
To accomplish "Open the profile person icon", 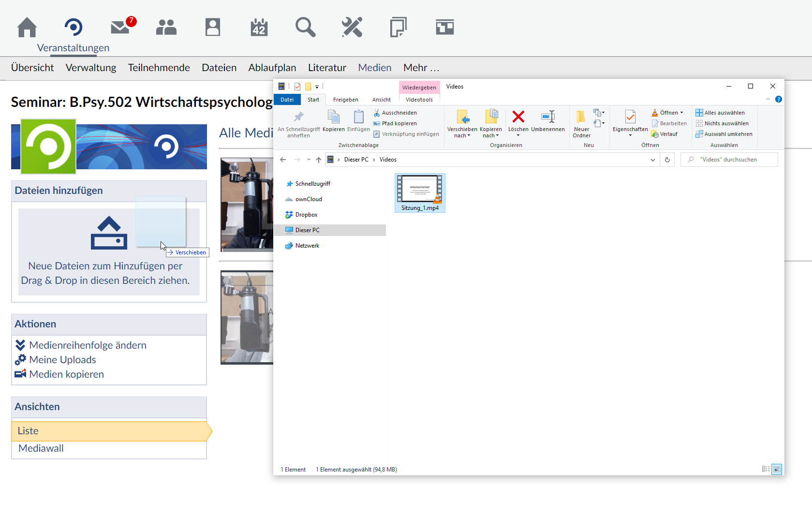I will click(213, 27).
